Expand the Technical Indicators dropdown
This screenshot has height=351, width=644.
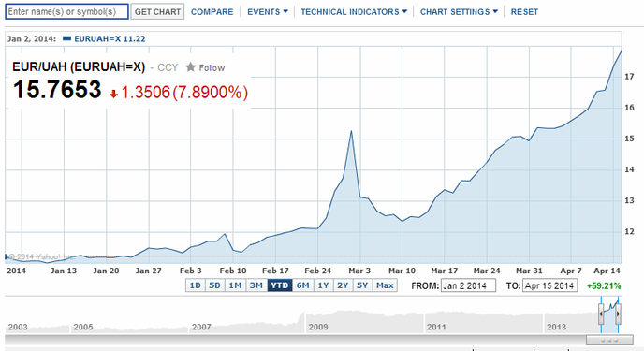[354, 12]
